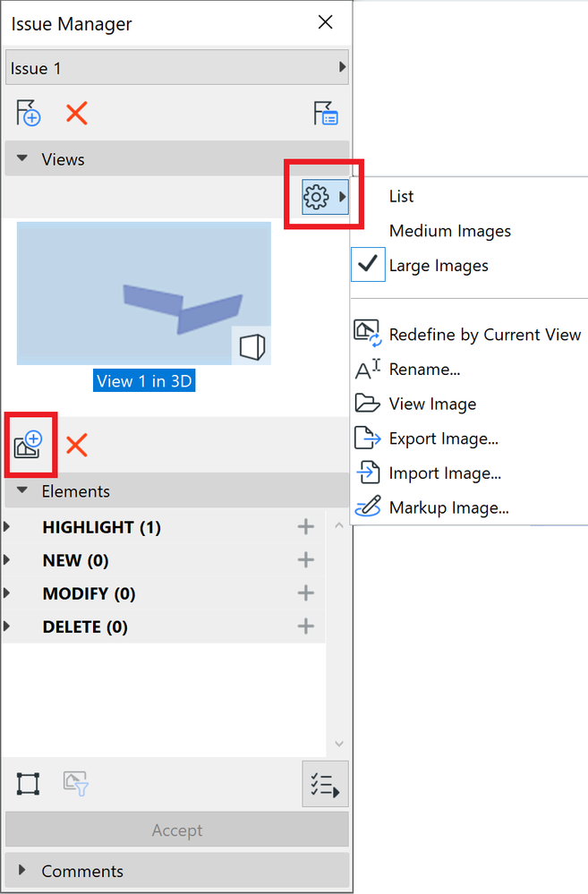Open the checklist options button
The width and height of the screenshot is (588, 894).
pyautogui.click(x=325, y=785)
